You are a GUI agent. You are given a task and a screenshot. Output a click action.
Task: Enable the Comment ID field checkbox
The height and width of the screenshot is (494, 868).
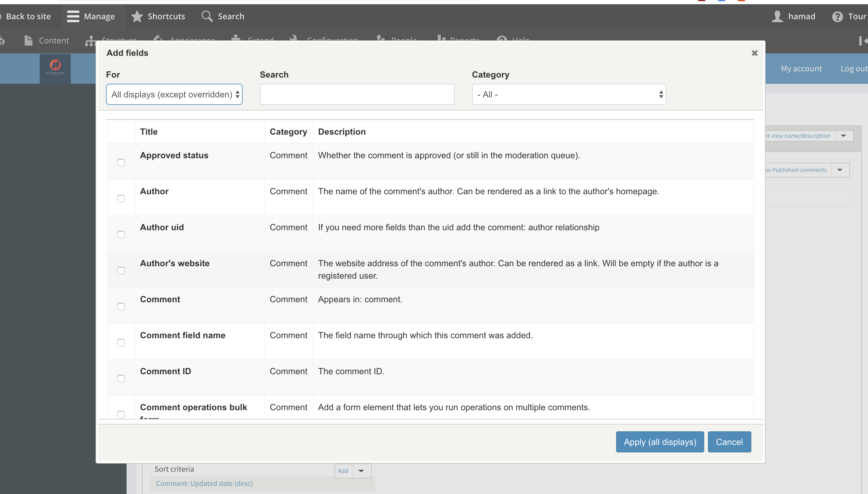point(121,378)
